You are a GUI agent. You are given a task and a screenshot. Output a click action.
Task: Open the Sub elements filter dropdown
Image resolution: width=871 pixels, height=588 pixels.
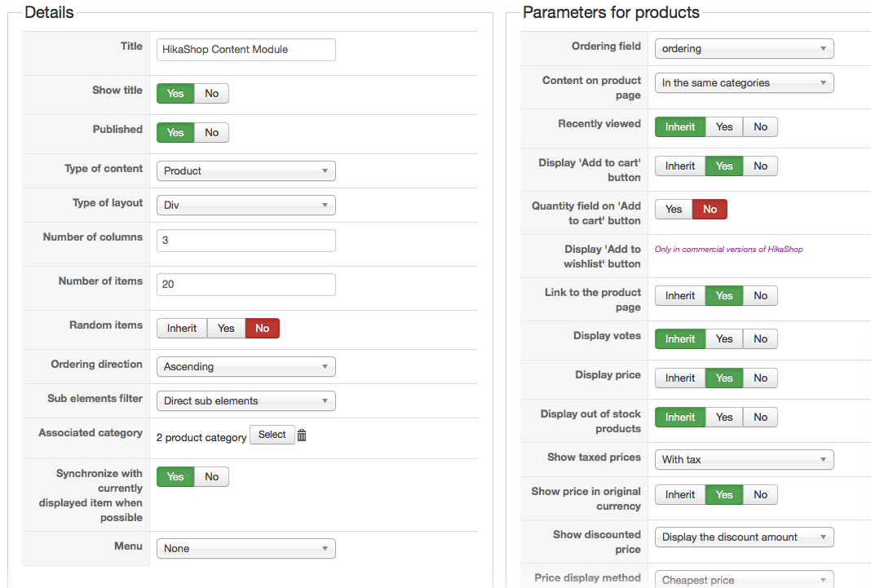pos(245,401)
